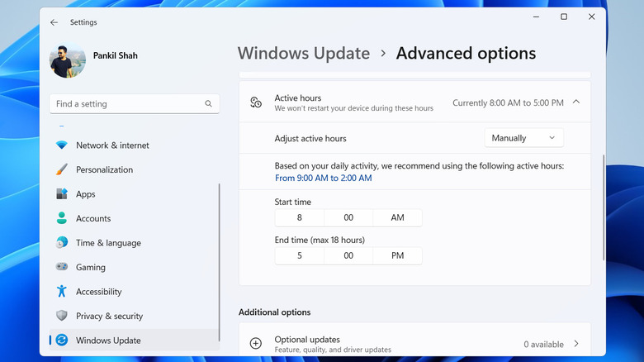The width and height of the screenshot is (644, 362).
Task: Collapse the Active hours section
Action: tap(575, 102)
